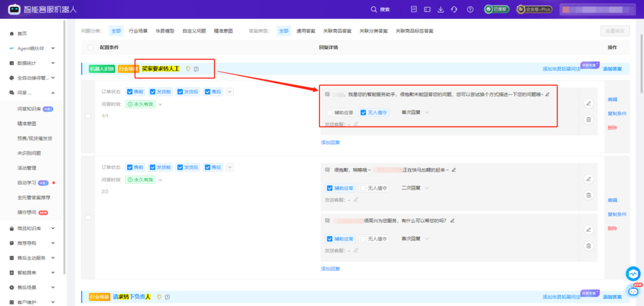Screen dimensions: 644x306
Task: Click the trash button for the 智能服务助手 reply
Action: click(x=589, y=120)
